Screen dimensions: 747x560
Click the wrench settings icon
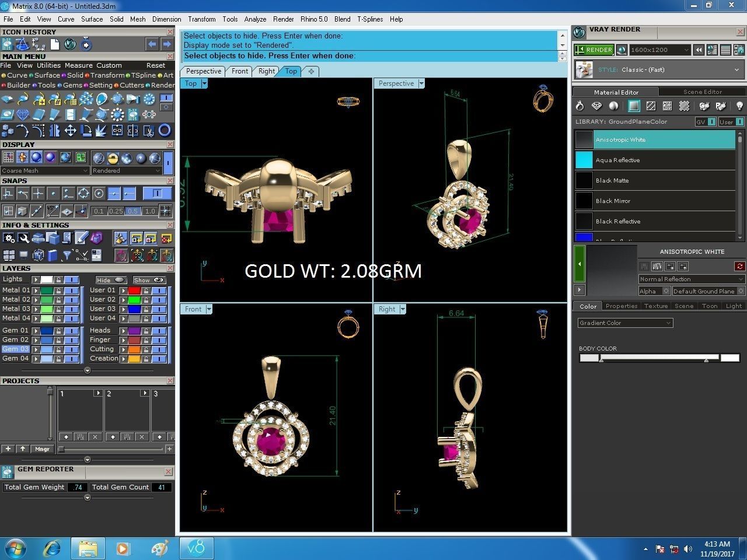(x=24, y=238)
